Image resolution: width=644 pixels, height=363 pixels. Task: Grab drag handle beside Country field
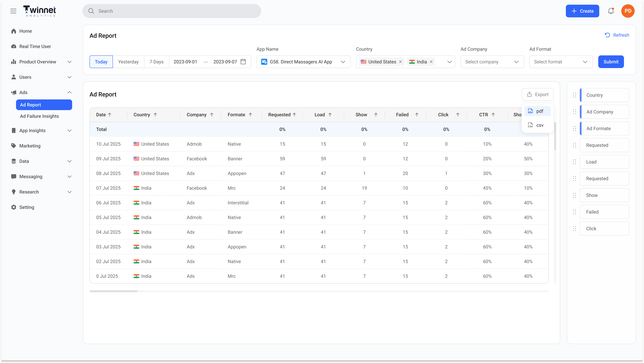pos(575,95)
